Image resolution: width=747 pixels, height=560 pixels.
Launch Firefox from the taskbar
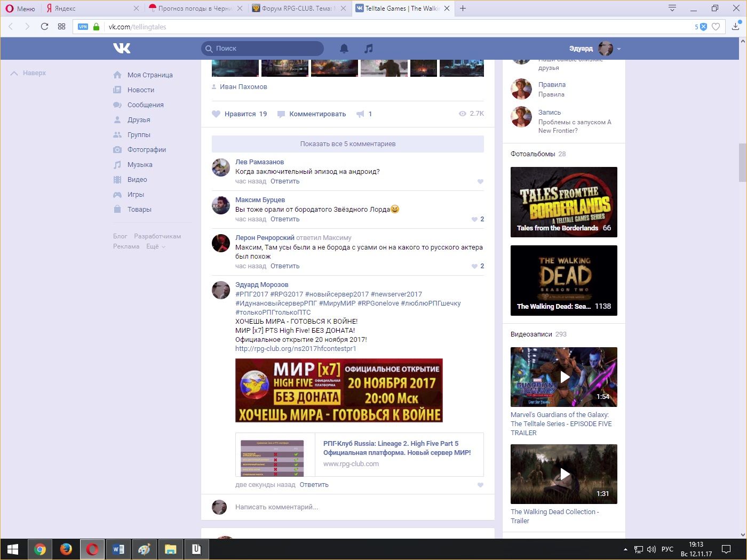[x=66, y=549]
